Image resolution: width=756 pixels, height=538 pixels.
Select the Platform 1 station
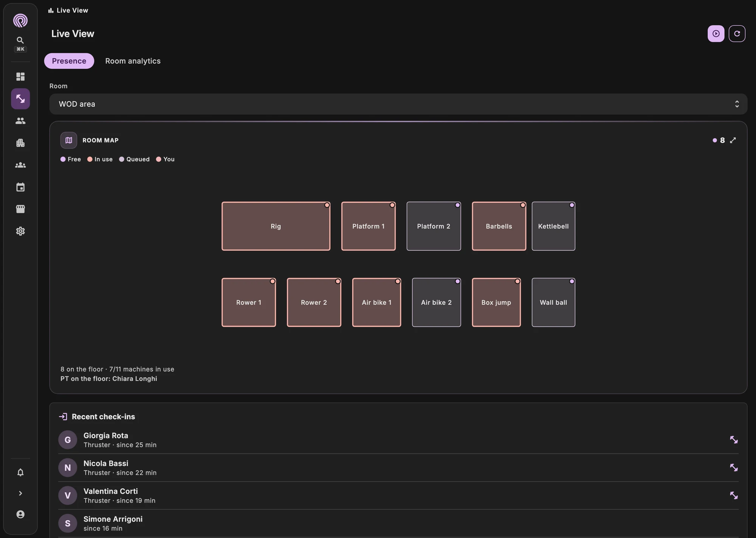click(369, 226)
